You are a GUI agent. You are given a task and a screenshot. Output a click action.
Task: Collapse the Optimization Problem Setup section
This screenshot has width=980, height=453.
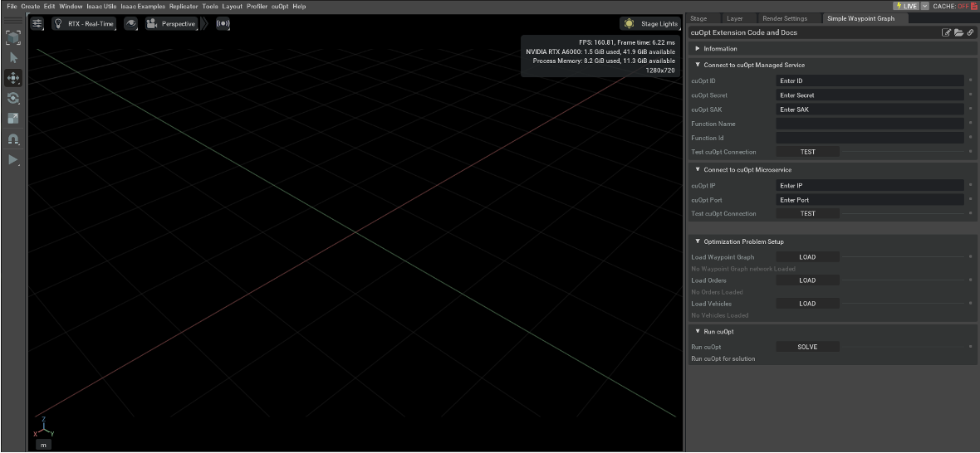click(x=832, y=241)
